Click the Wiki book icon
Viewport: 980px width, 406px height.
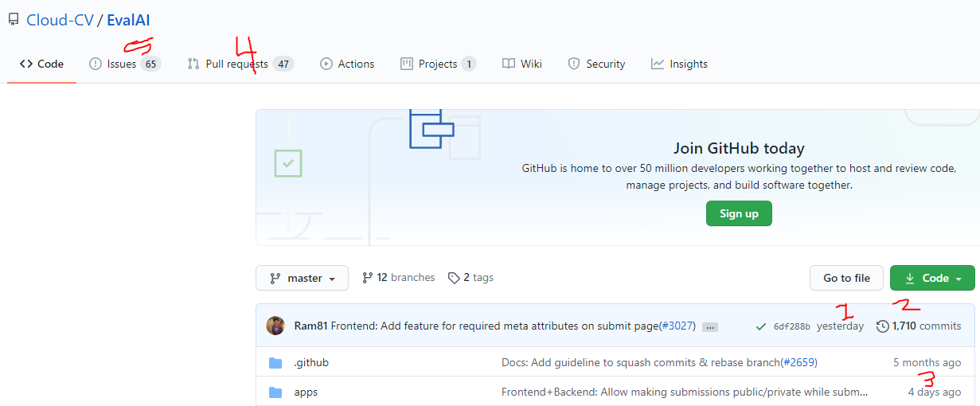pos(509,64)
